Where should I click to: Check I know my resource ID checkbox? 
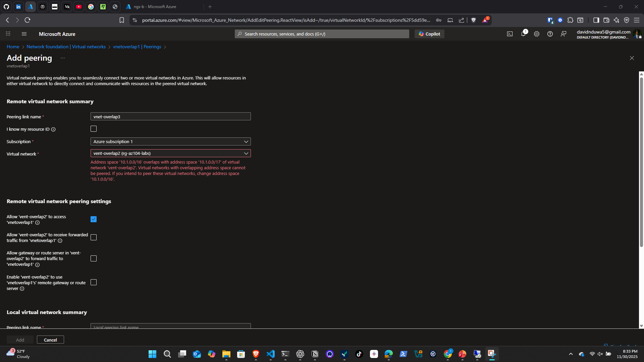tap(94, 129)
